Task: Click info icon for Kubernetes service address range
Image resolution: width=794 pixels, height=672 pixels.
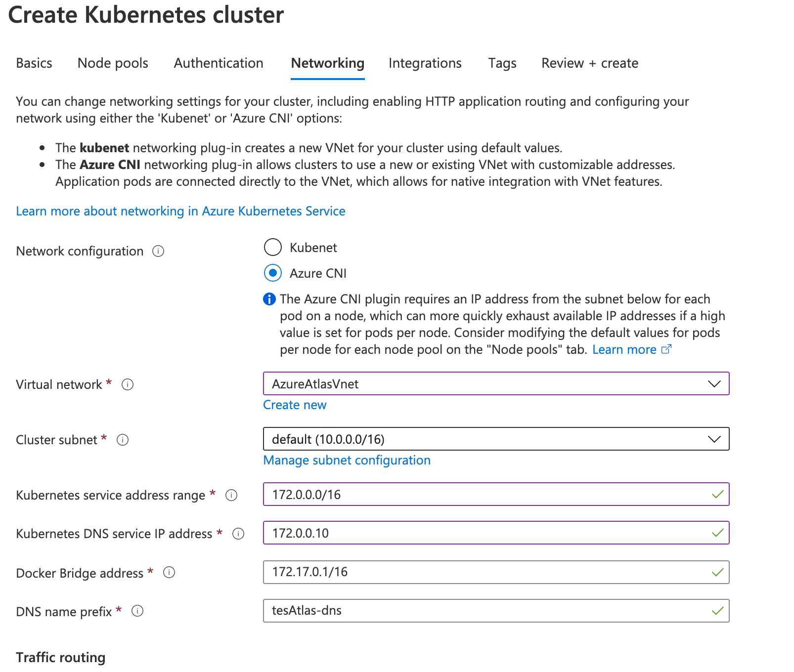Action: point(231,495)
